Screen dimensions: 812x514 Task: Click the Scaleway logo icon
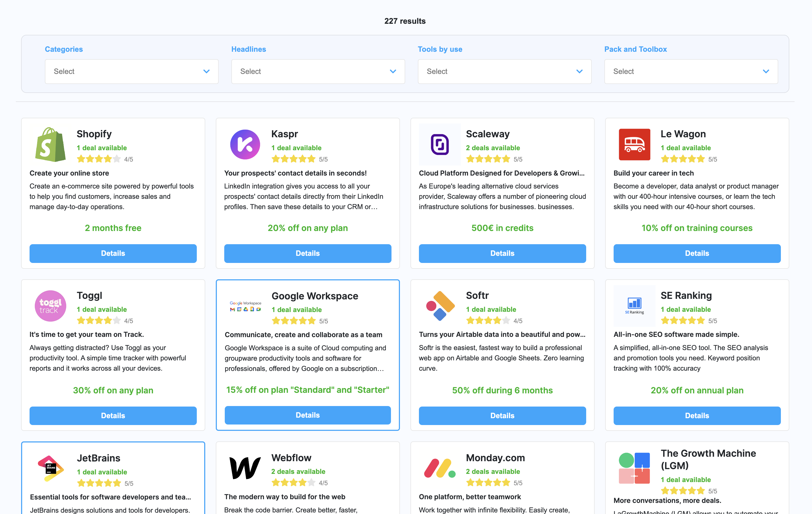[440, 144]
